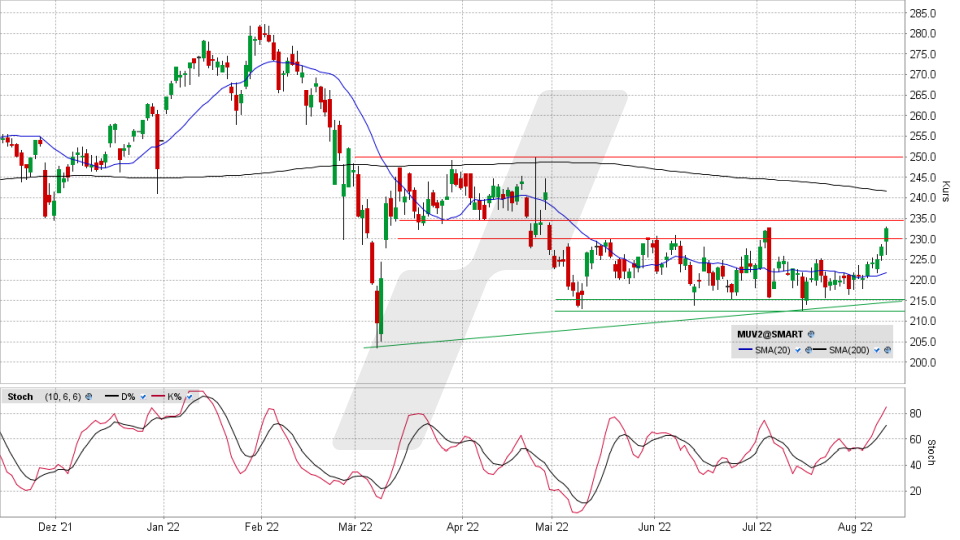
Task: Click the Stoch vertical axis title
Action: pyautogui.click(x=932, y=452)
